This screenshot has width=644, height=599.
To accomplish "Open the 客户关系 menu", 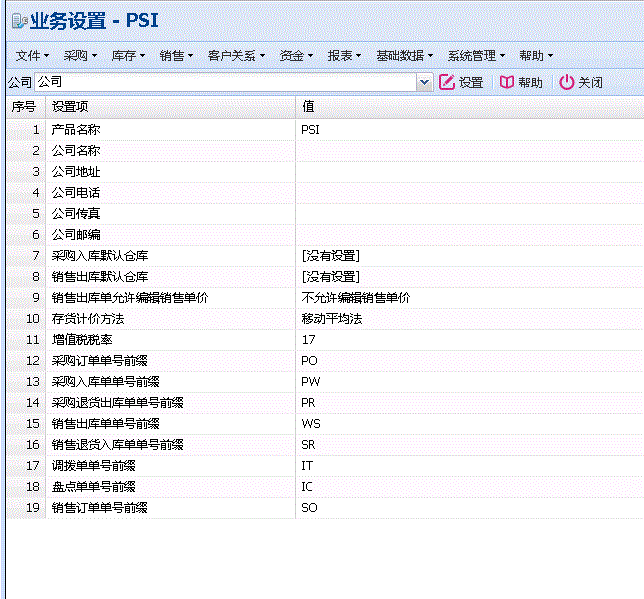I will coord(236,55).
